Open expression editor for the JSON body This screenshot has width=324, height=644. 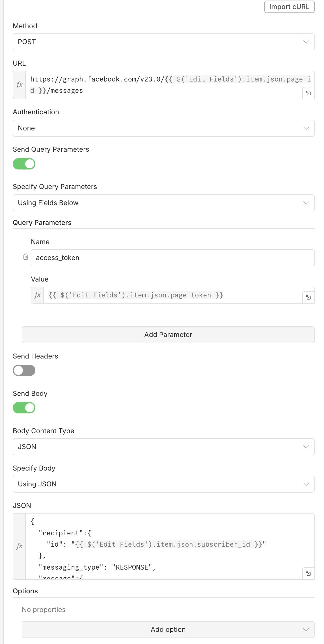(308, 574)
